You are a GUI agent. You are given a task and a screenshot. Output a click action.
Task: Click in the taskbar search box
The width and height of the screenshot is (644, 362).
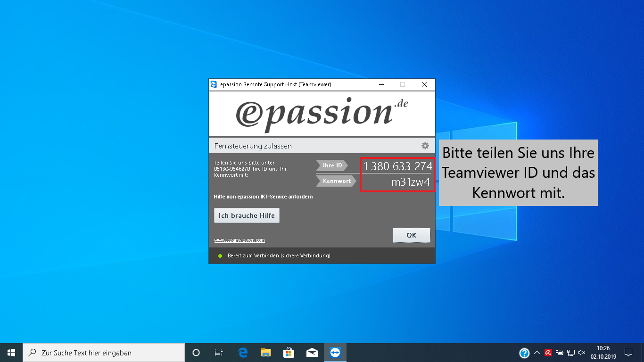[104, 353]
